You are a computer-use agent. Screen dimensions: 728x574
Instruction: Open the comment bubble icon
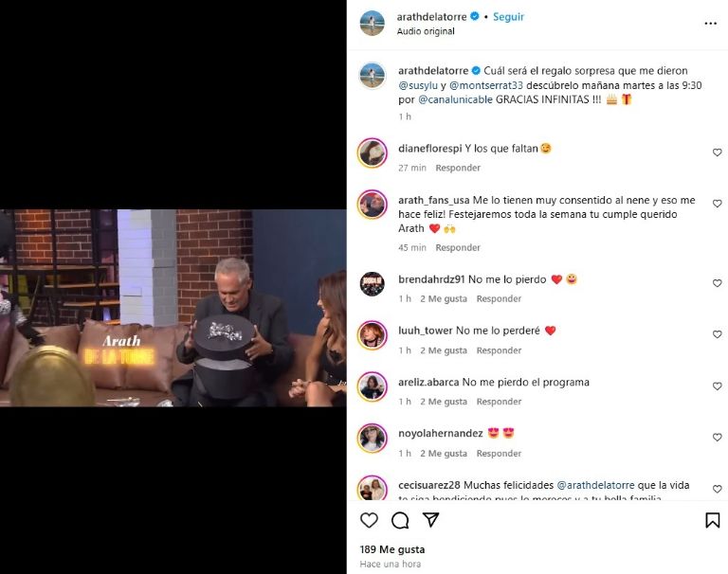(x=400, y=521)
